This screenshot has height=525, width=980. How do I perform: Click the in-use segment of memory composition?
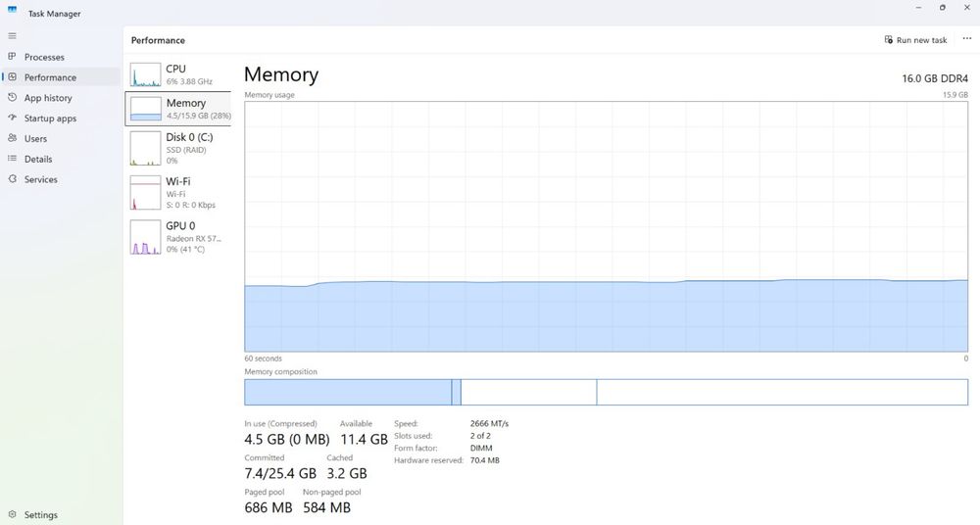coord(348,392)
